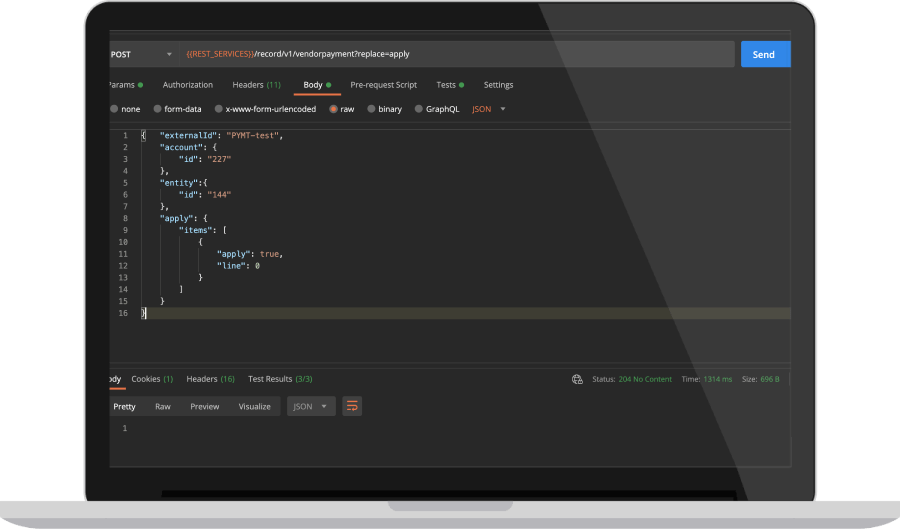Click line number 16 in request editor
This screenshot has height=529, width=900.
click(123, 313)
